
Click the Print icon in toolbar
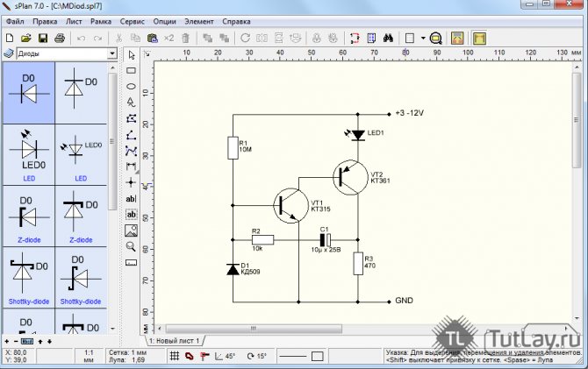pyautogui.click(x=60, y=39)
